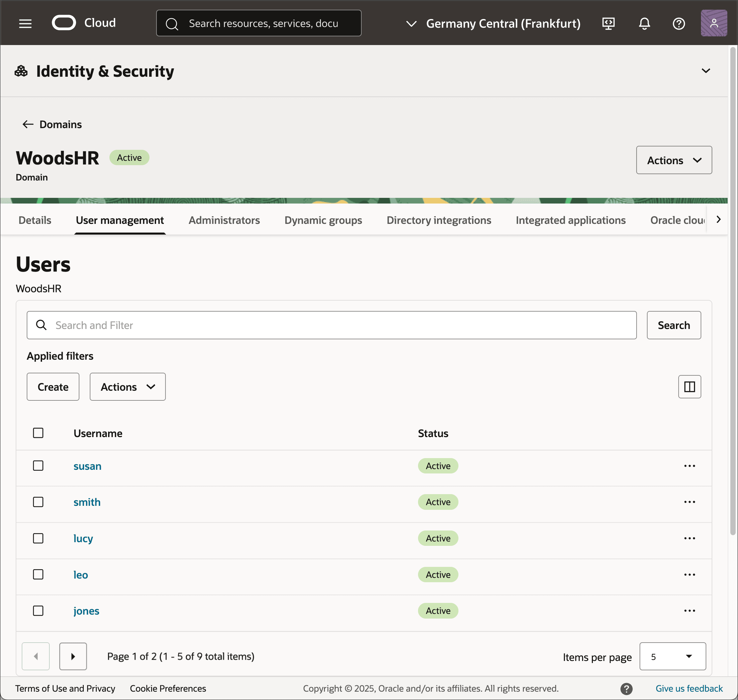Open the Dynamic groups tab

(323, 220)
